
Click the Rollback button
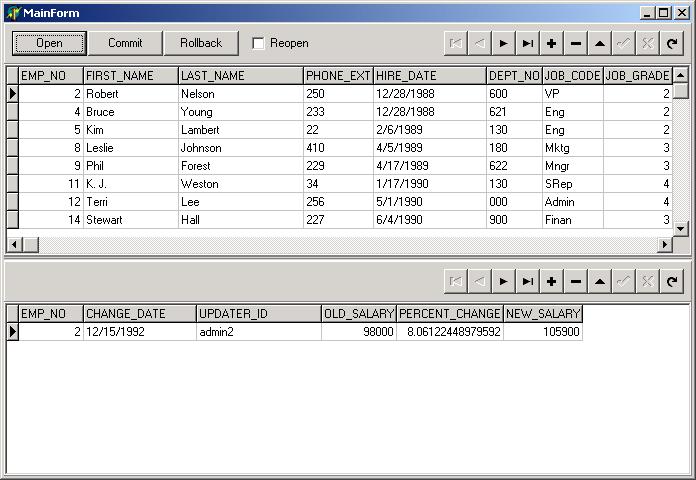[x=201, y=43]
